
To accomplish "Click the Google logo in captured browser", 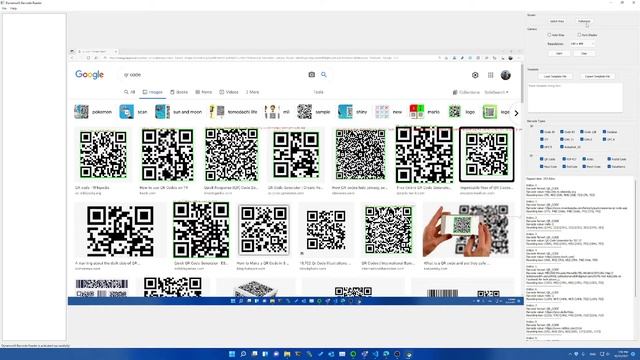I will (89, 75).
